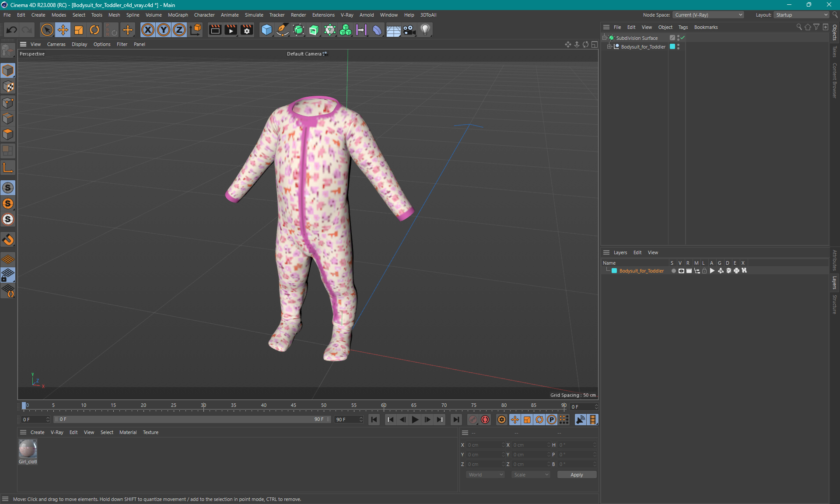Click the Autokeying button
The image size is (840, 504).
[485, 420]
